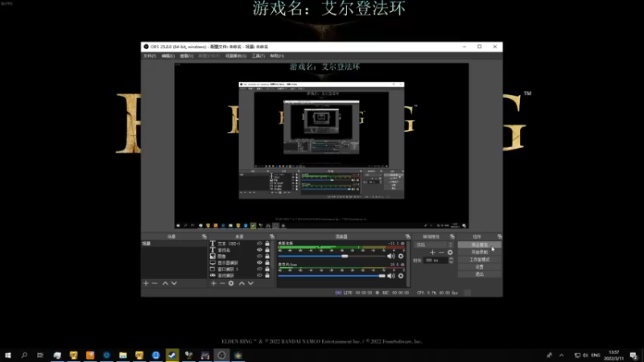Click 停止推流 button
This screenshot has height=362, width=644.
pyautogui.click(x=480, y=245)
